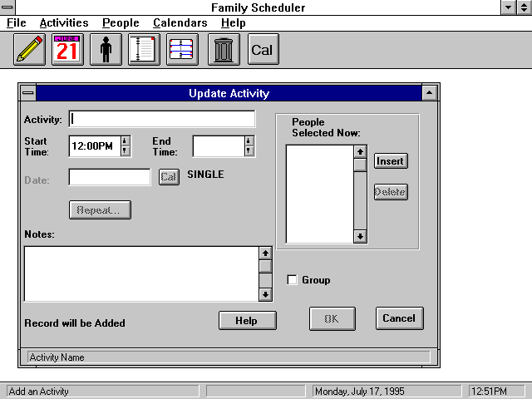Open the Calendars menu
The image size is (532, 399).
(x=180, y=23)
